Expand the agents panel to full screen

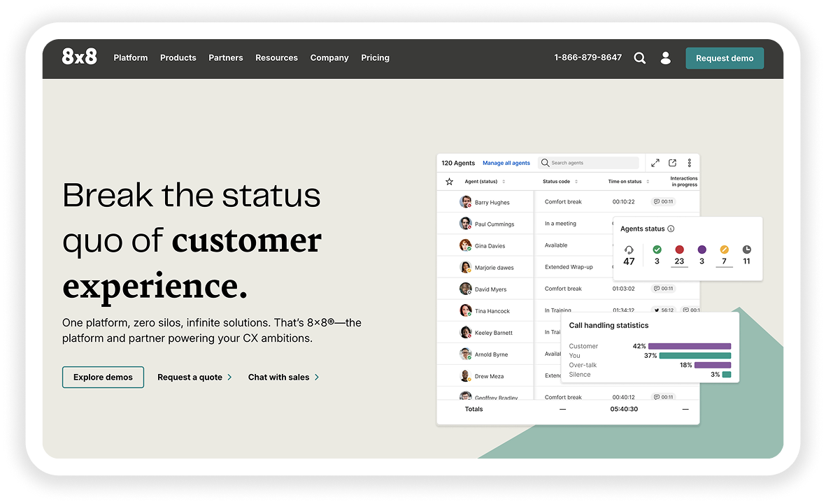click(x=655, y=163)
